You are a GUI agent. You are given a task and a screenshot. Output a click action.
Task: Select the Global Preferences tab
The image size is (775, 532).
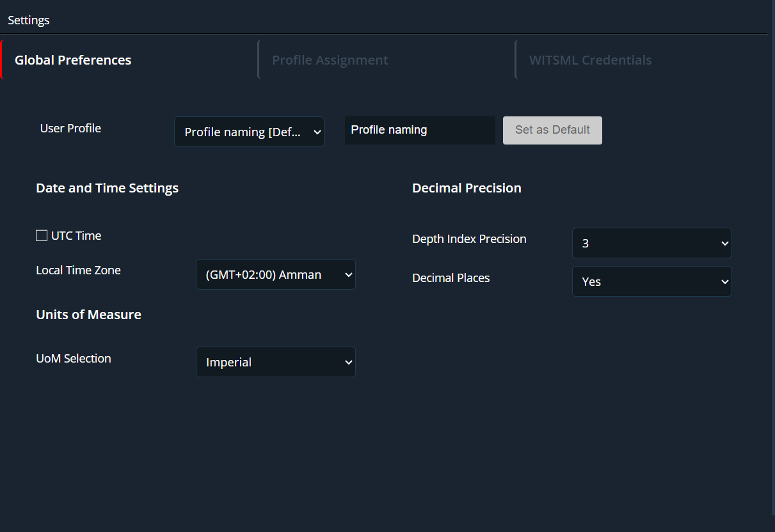point(73,60)
